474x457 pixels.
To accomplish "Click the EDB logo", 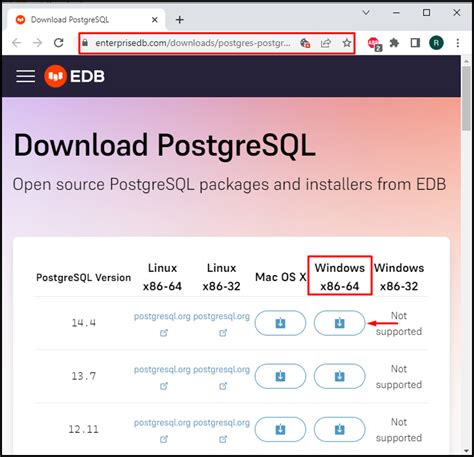I will tap(74, 76).
